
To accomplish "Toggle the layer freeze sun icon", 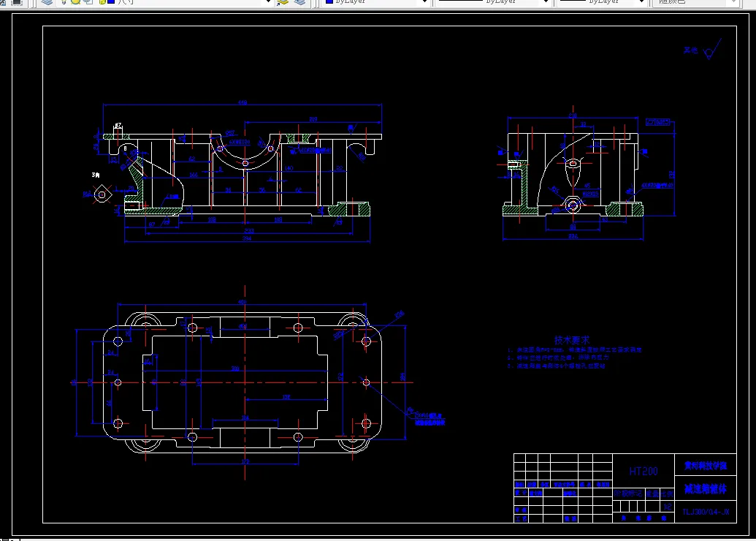I will [76, 2].
